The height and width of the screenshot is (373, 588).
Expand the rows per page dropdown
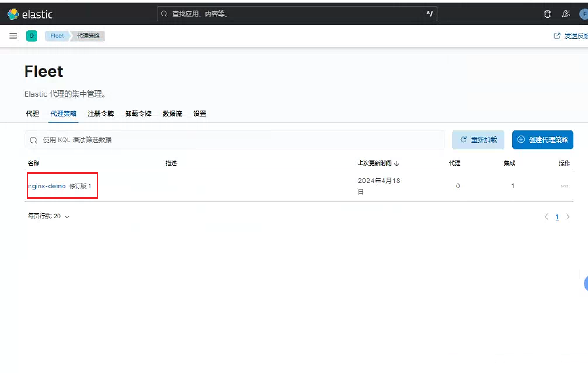pos(49,216)
